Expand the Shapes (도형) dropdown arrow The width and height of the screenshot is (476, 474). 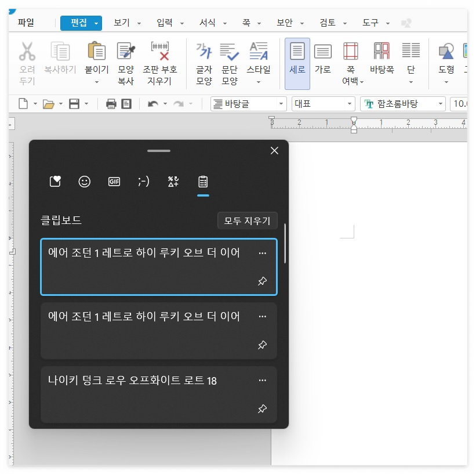[x=446, y=82]
